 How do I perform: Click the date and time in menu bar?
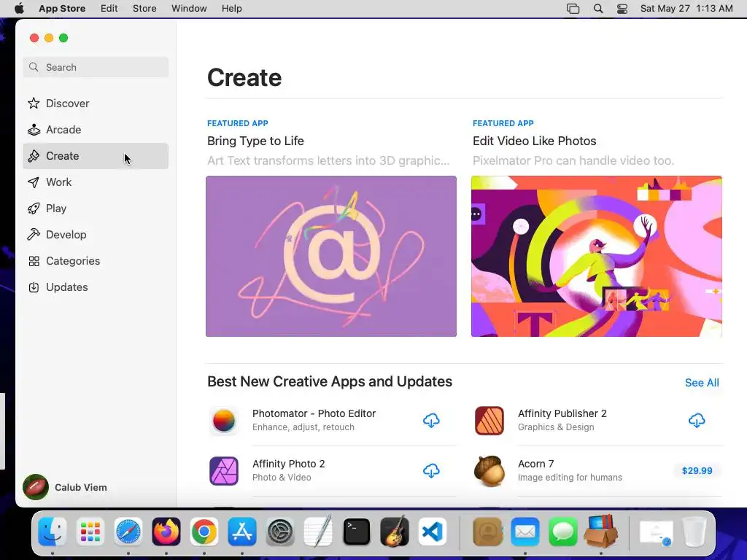tap(686, 9)
